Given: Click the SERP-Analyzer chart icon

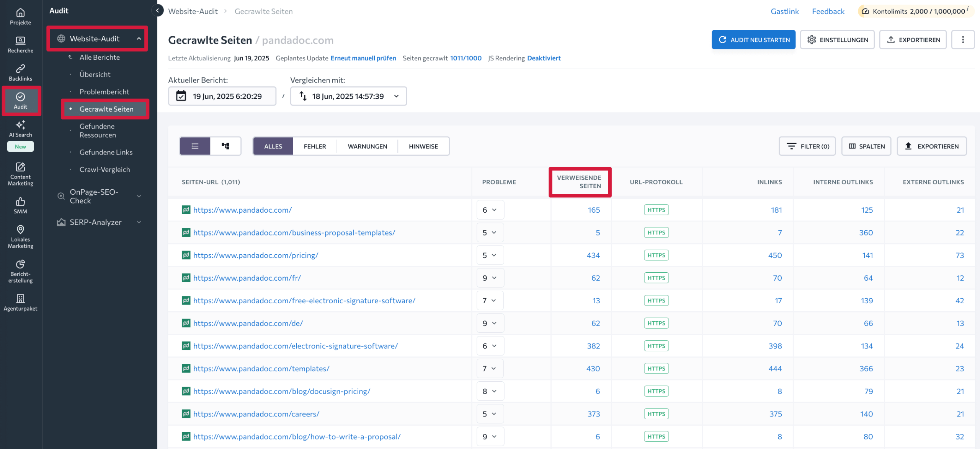Looking at the screenshot, I should coord(61,222).
